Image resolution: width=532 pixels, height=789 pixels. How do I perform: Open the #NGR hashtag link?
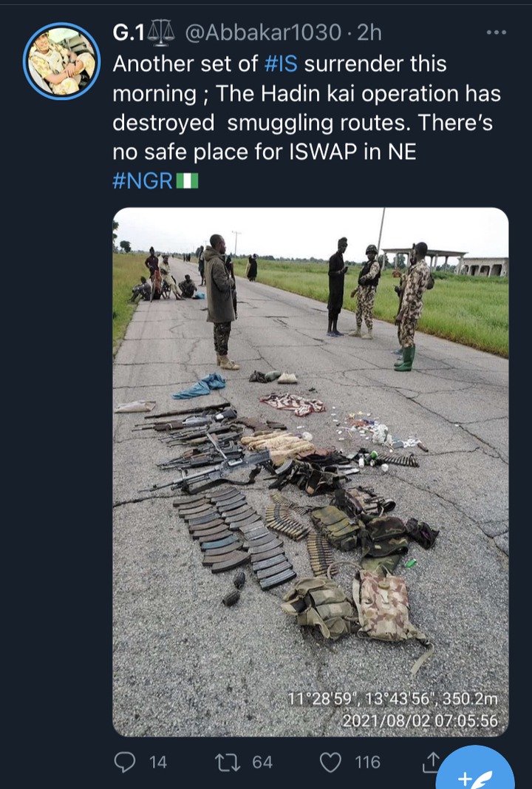(x=143, y=180)
